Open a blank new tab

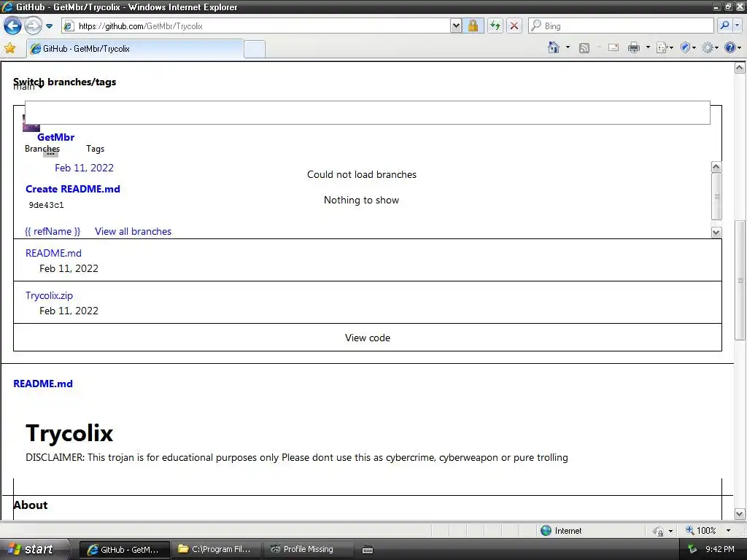255,50
